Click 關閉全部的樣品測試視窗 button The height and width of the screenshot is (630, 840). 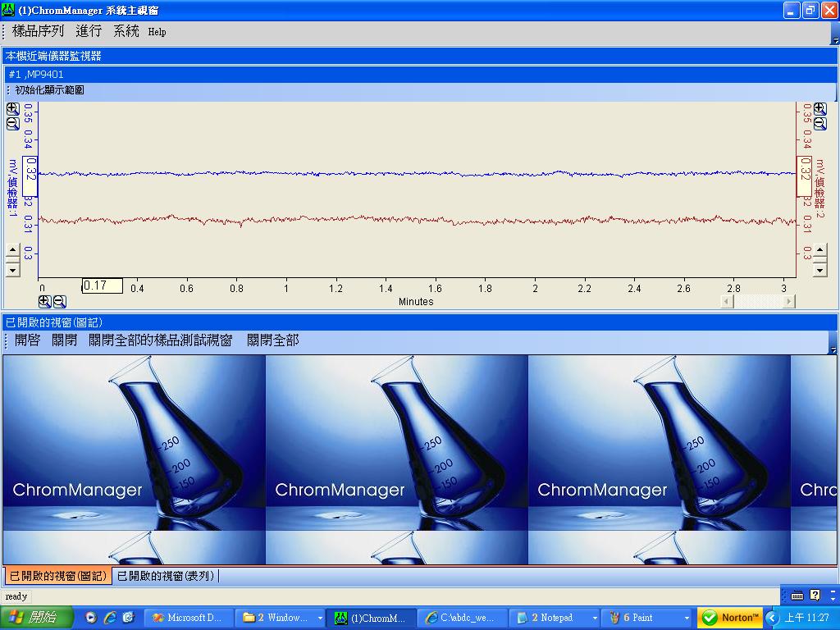[160, 340]
